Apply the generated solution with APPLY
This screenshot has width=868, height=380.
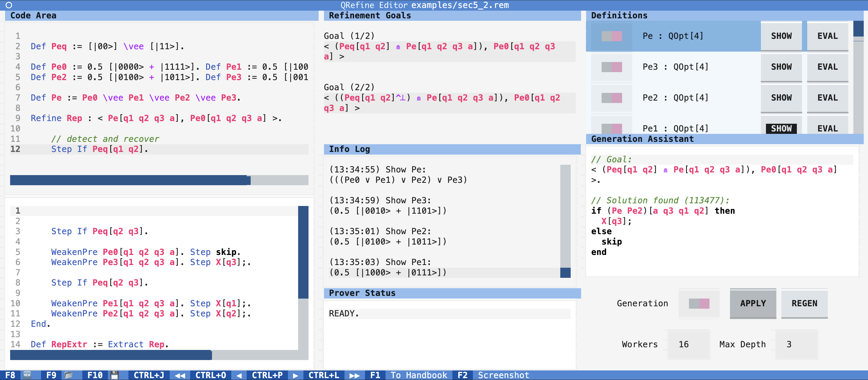pos(753,304)
